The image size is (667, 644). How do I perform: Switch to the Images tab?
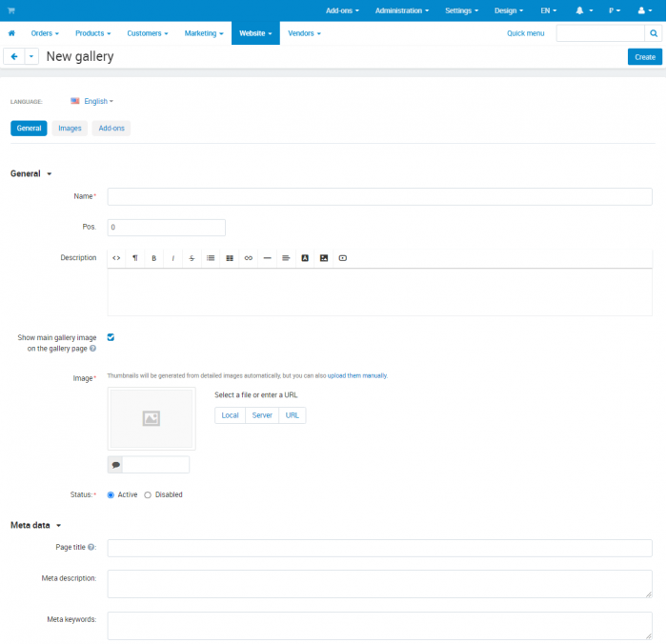[70, 128]
